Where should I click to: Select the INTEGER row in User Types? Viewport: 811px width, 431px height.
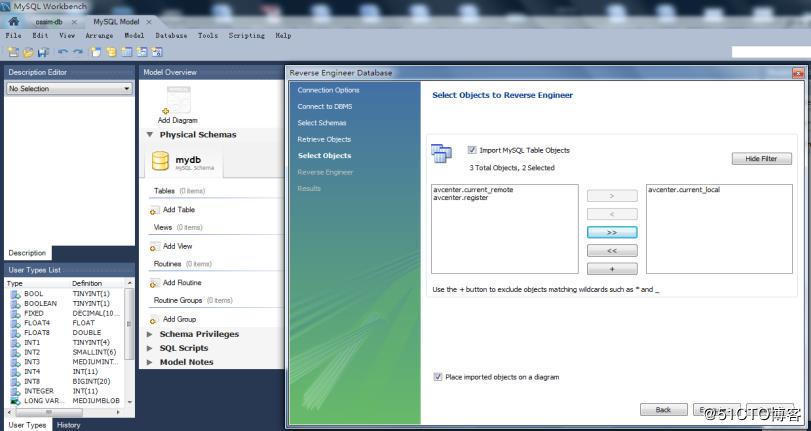click(65, 391)
